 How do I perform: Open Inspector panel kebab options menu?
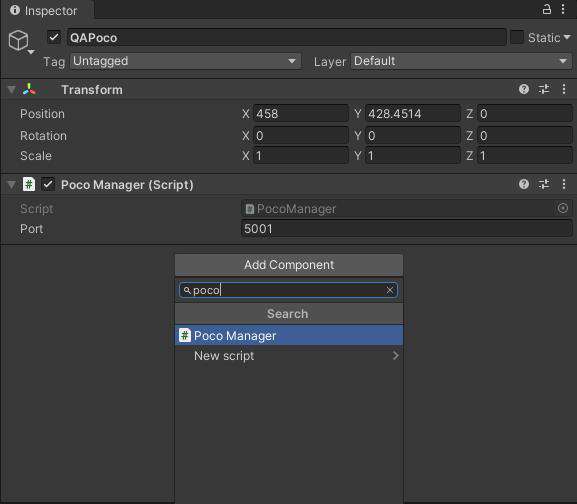(563, 9)
